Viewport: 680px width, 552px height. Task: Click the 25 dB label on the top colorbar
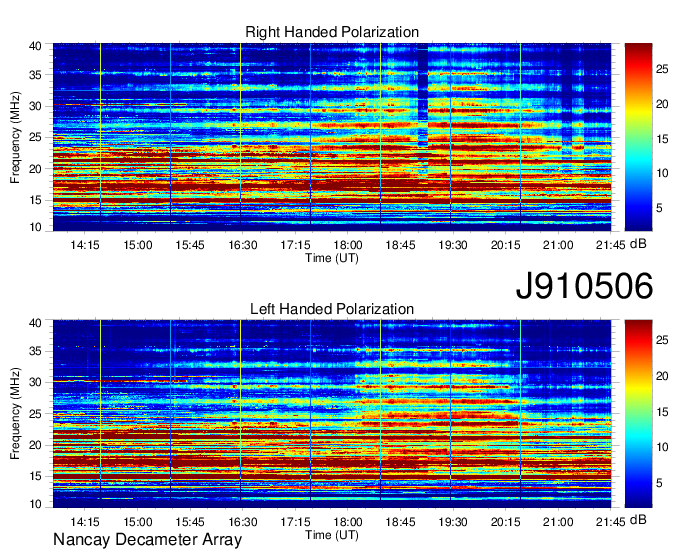tap(662, 69)
